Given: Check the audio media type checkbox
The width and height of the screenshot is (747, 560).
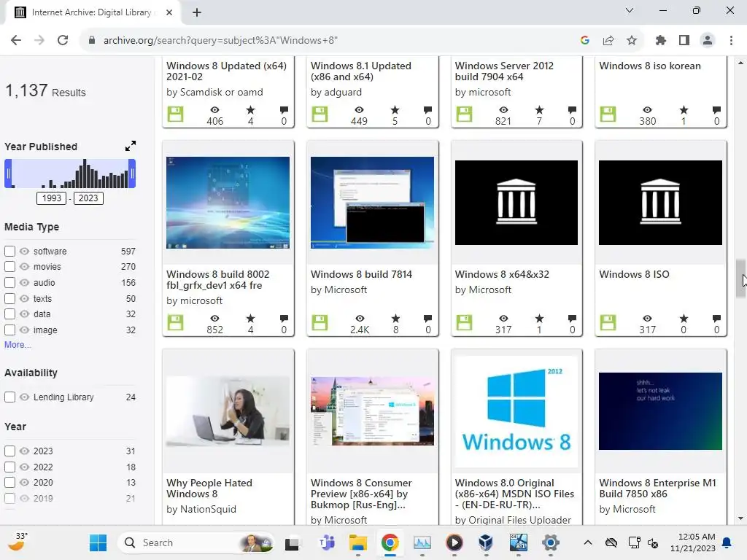Looking at the screenshot, I should click(9, 282).
